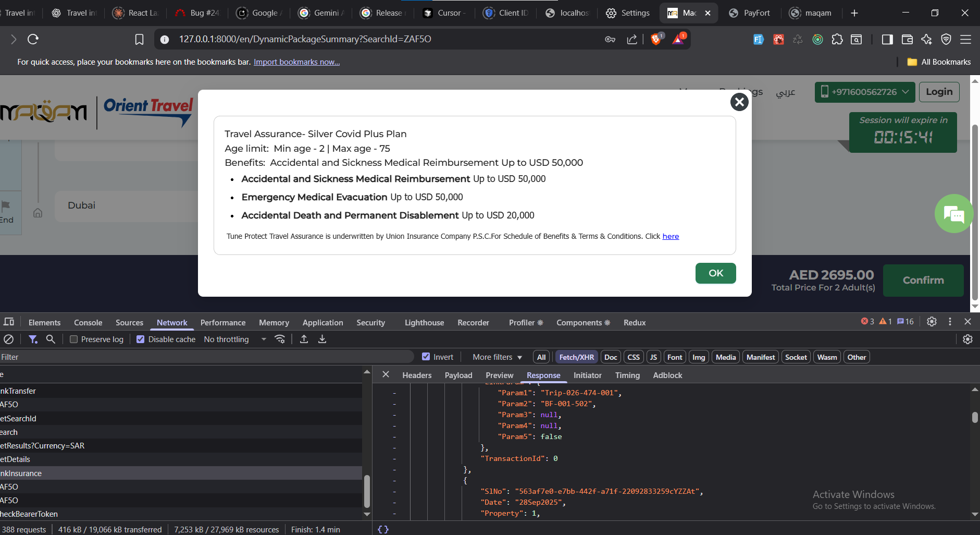Click the export HAR download icon
Screen dimensions: 980x535
click(322, 339)
